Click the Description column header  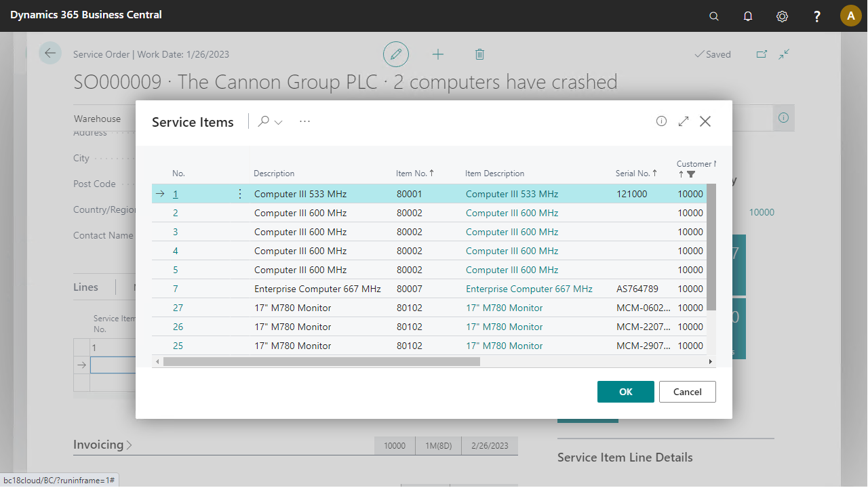tap(274, 174)
